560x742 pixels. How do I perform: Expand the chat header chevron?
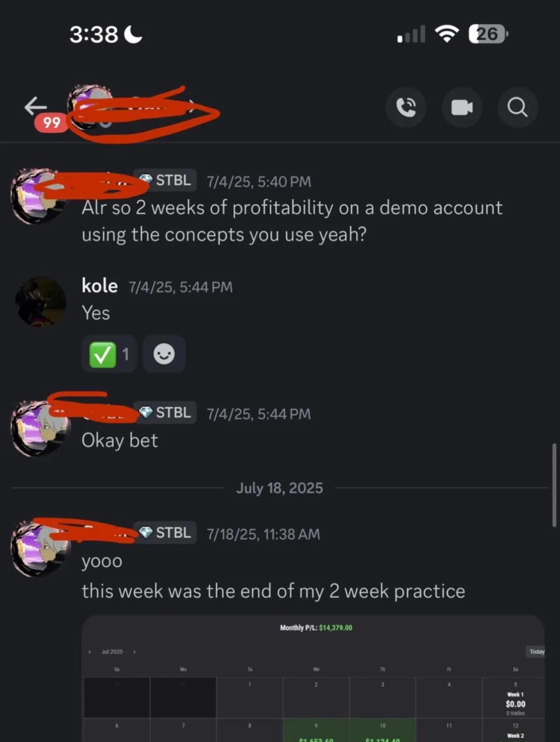pos(191,106)
